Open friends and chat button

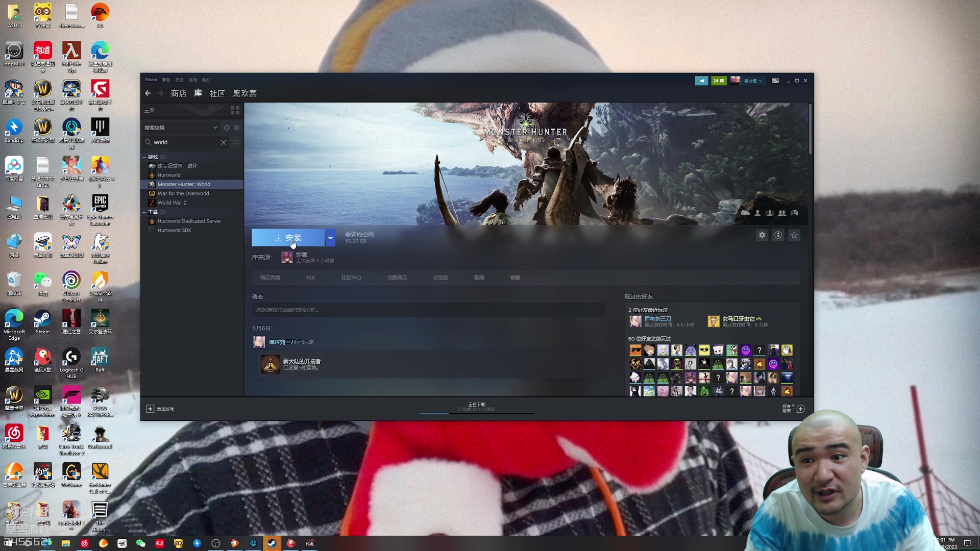[x=794, y=409]
